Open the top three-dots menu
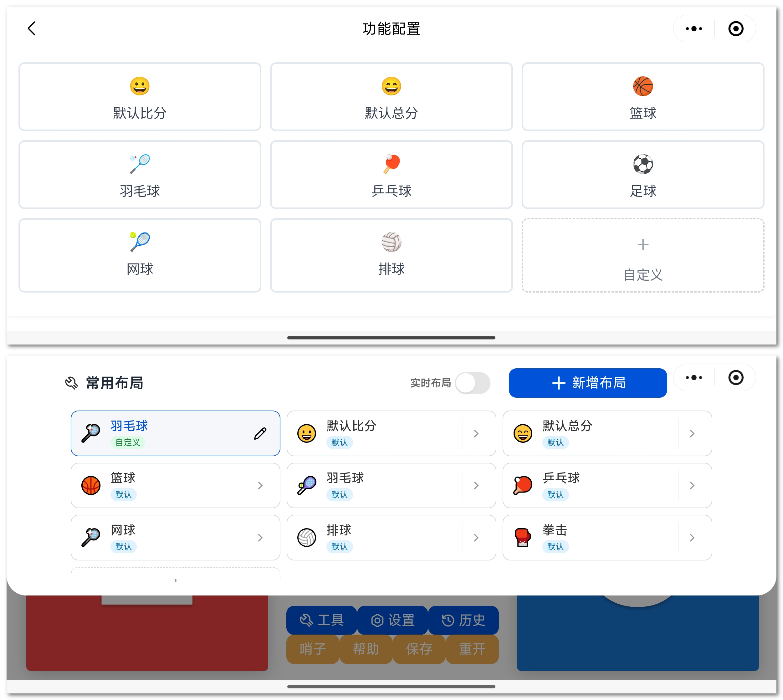783x700 pixels. (x=693, y=28)
